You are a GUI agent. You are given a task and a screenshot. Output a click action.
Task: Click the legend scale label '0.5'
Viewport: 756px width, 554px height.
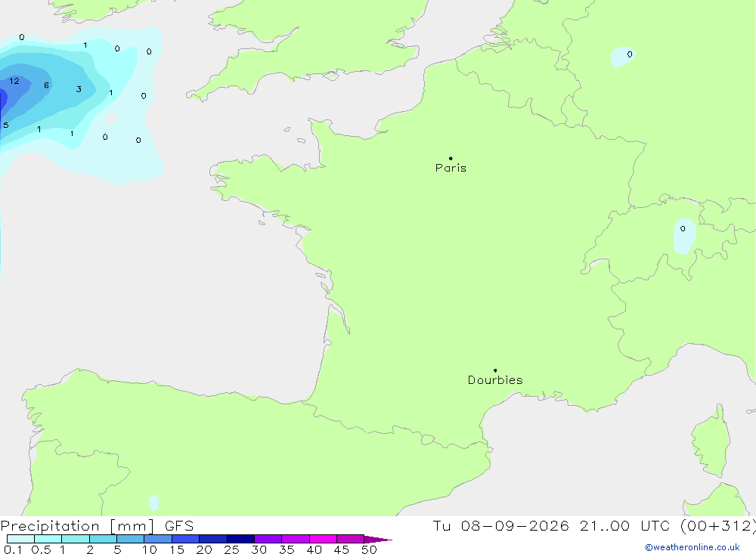tap(41, 549)
